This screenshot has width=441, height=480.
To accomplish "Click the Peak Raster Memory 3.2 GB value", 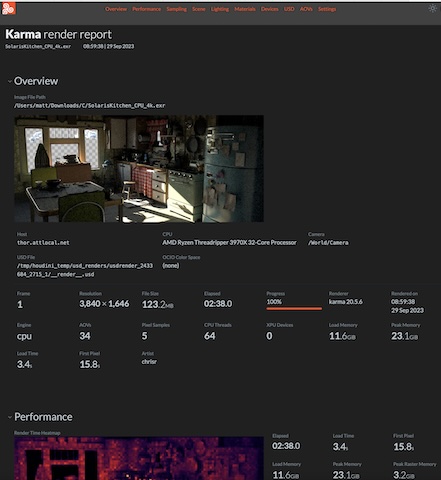I will click(404, 475).
